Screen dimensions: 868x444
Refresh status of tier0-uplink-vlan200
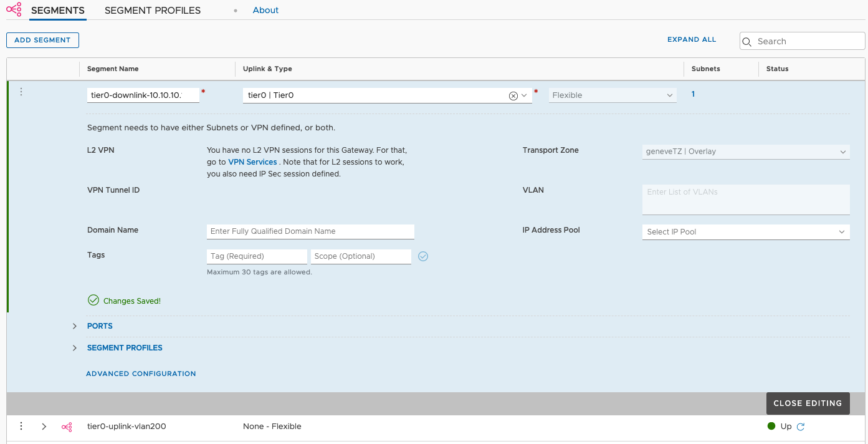(801, 427)
